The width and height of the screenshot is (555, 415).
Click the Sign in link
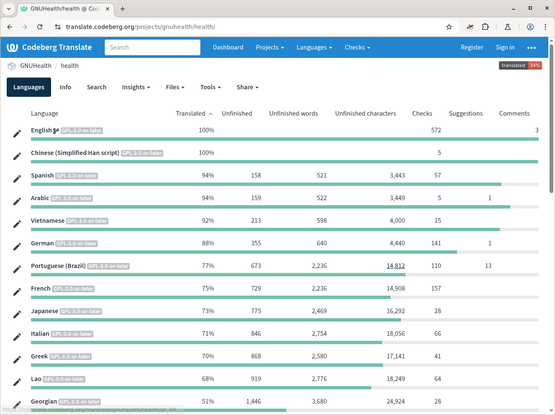(x=505, y=47)
